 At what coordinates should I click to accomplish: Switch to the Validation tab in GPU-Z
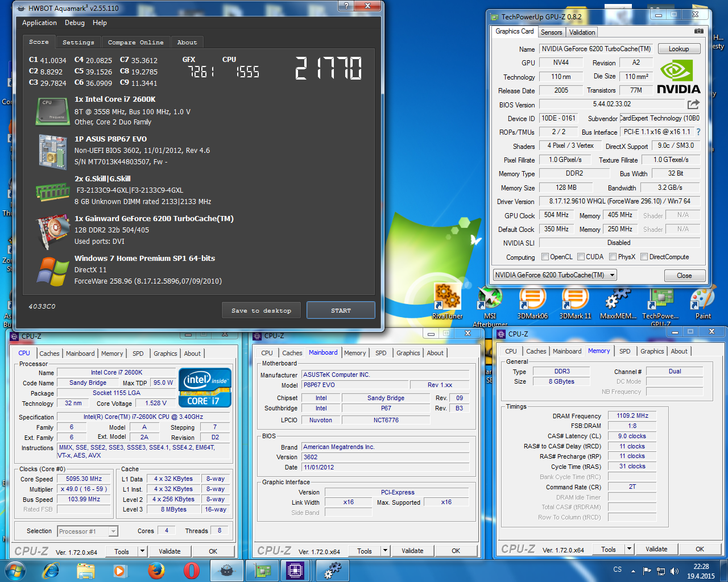click(x=582, y=32)
